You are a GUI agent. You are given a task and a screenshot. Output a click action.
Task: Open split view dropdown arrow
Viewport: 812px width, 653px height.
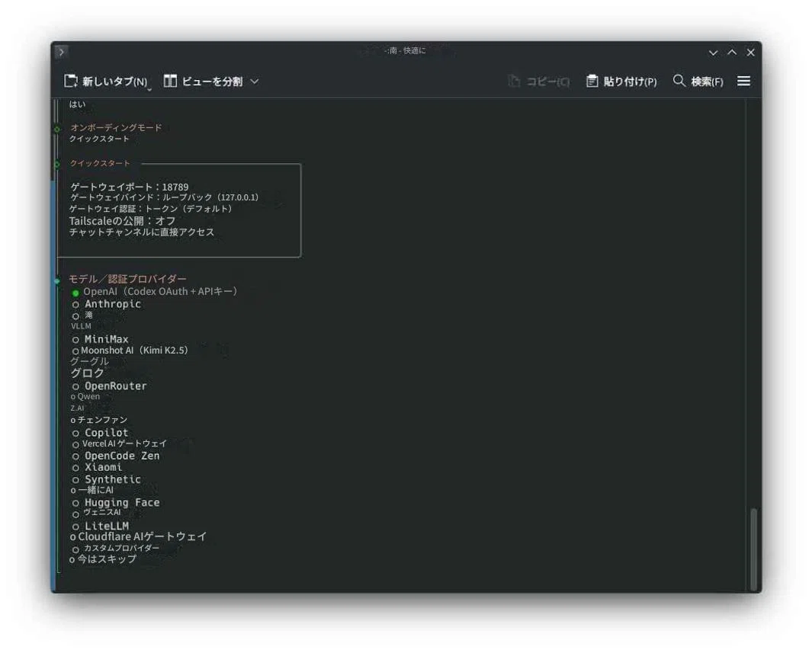(255, 82)
